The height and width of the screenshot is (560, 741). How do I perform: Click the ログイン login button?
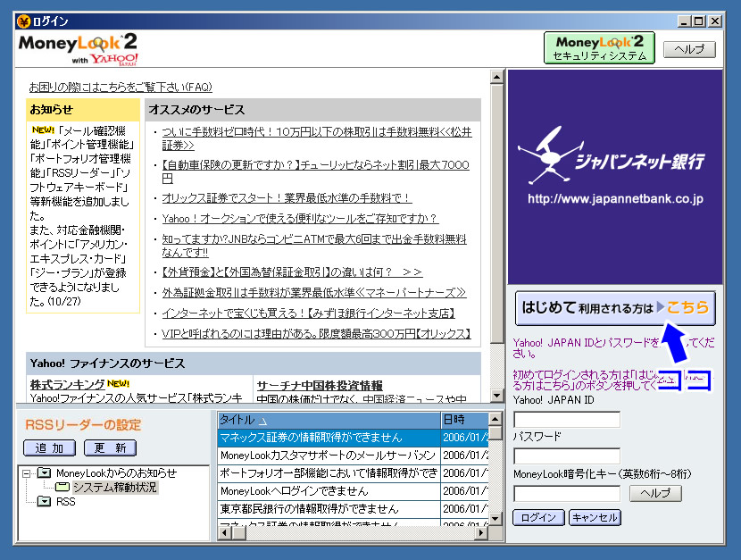pos(538,517)
